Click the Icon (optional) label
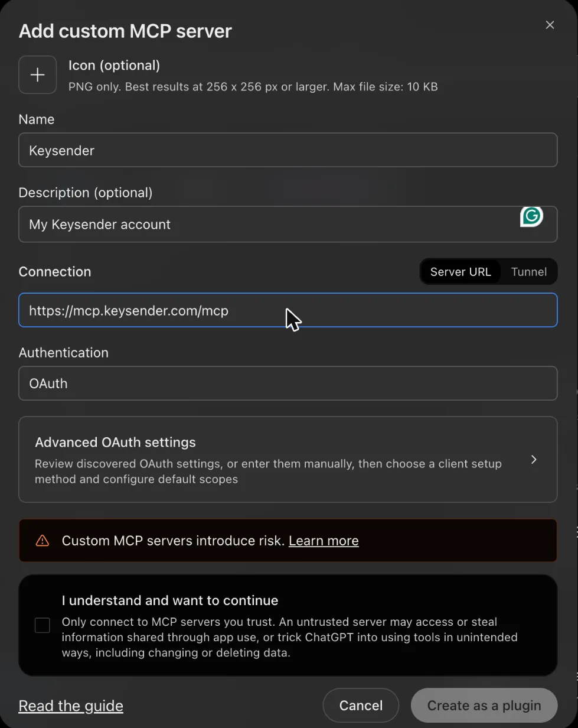The image size is (578, 728). click(114, 65)
